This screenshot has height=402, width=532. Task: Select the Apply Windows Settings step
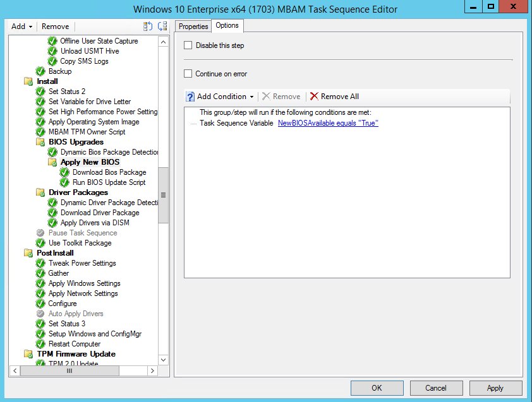click(x=84, y=283)
